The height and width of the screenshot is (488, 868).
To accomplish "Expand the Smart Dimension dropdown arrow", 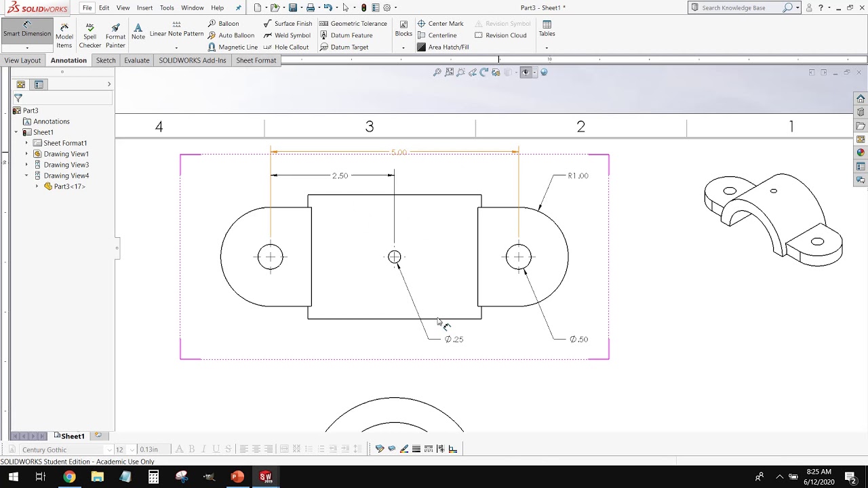I will click(x=27, y=48).
